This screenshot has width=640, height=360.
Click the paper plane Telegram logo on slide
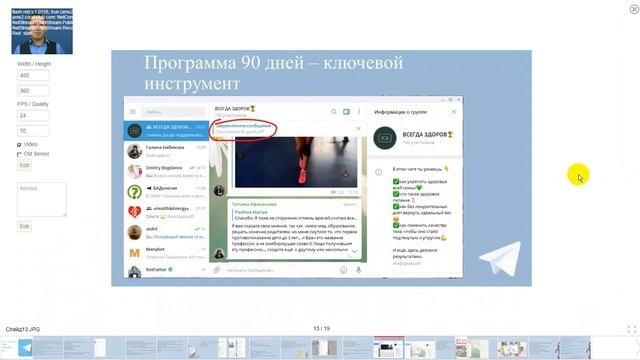[x=500, y=259]
